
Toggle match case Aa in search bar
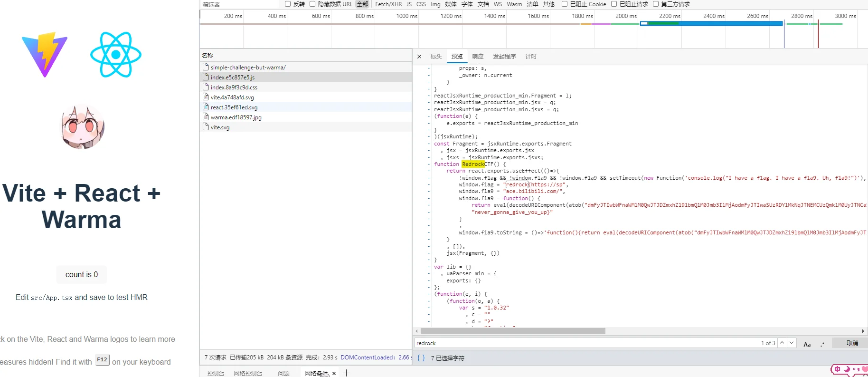tap(807, 344)
